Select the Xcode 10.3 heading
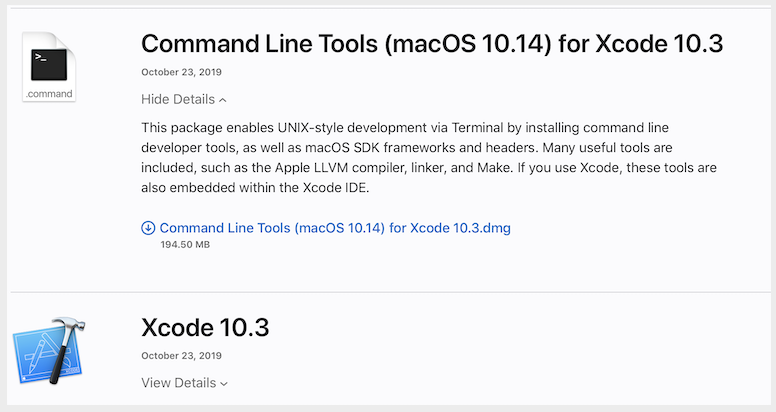The image size is (776, 412). [x=205, y=328]
